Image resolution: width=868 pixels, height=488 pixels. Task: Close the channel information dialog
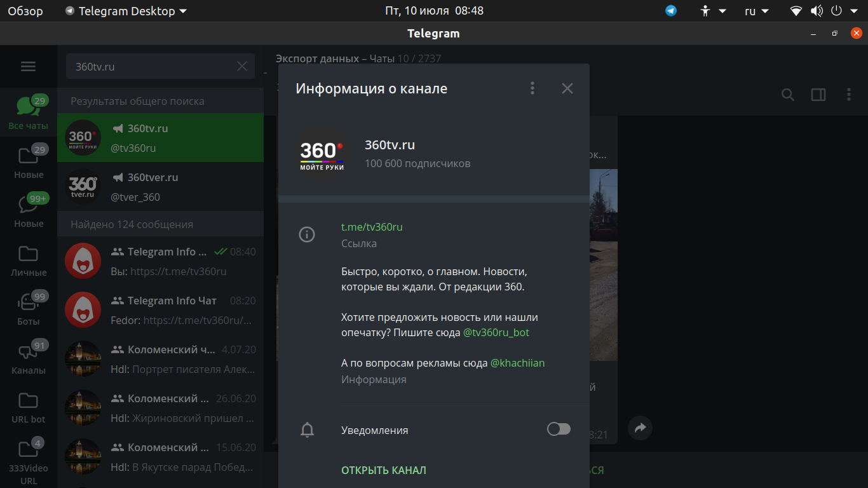coord(567,88)
